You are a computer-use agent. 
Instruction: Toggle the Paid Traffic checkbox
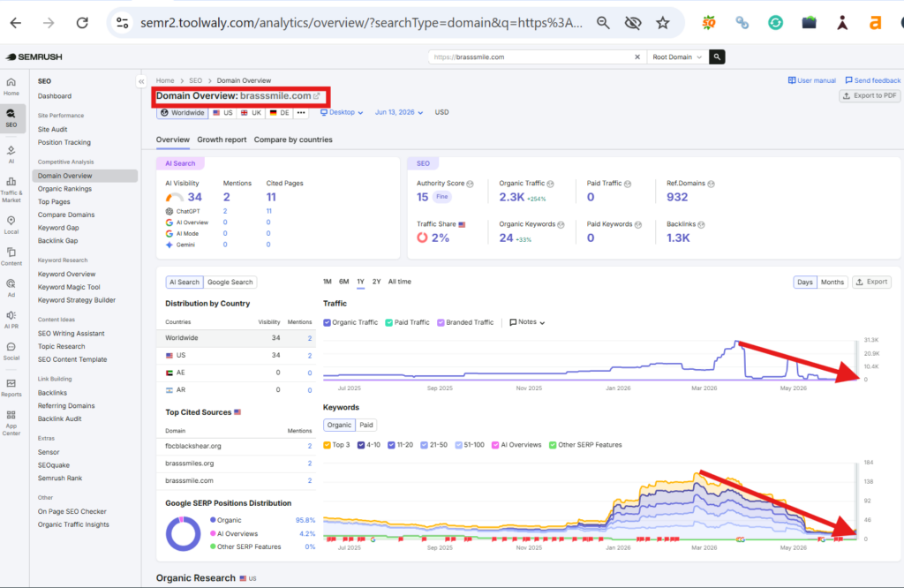pyautogui.click(x=388, y=323)
